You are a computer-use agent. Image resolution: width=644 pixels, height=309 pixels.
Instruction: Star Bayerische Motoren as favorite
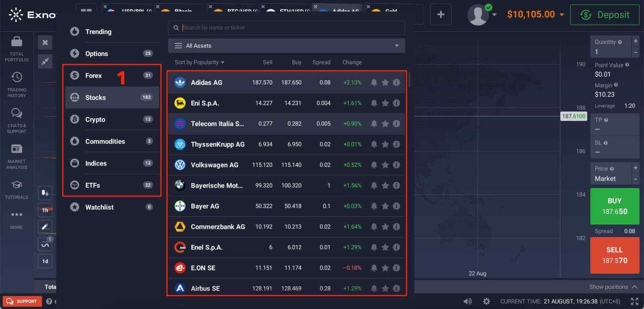(x=385, y=185)
